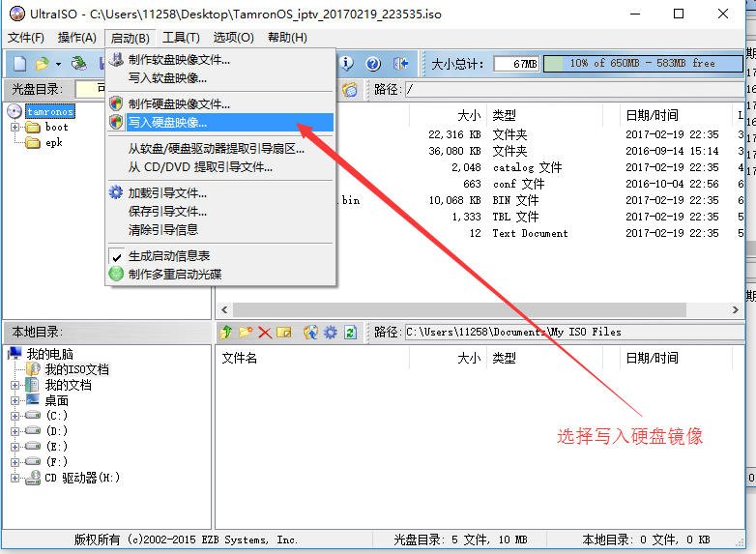The height and width of the screenshot is (554, 756).
Task: Select 从软盘/硬盘驱动器提取引导扇区... entry
Action: point(220,149)
